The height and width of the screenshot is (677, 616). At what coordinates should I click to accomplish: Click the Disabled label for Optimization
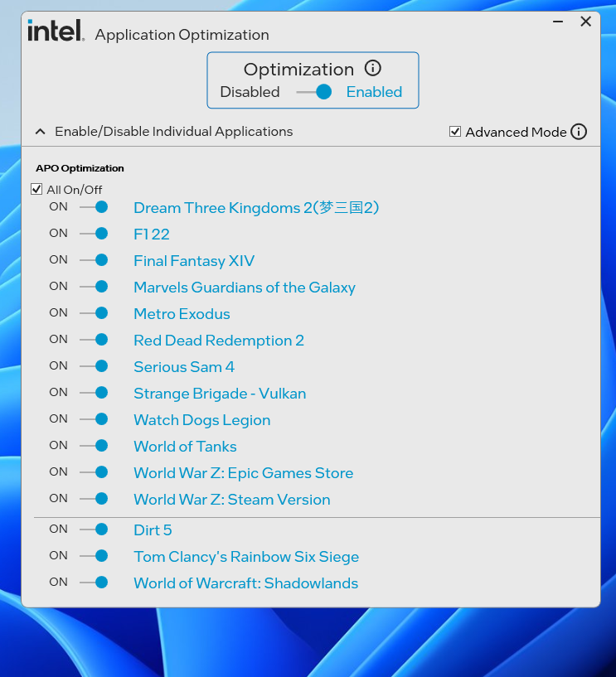(x=250, y=92)
